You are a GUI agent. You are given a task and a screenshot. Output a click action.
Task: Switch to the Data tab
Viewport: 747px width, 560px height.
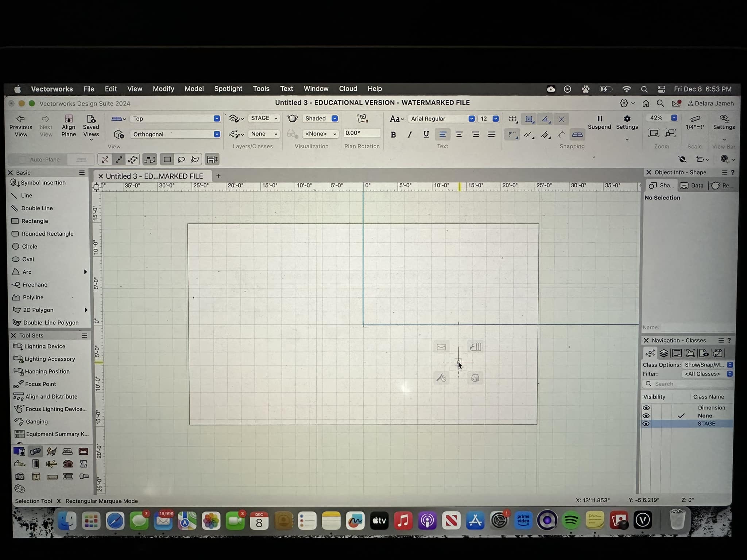pyautogui.click(x=692, y=186)
